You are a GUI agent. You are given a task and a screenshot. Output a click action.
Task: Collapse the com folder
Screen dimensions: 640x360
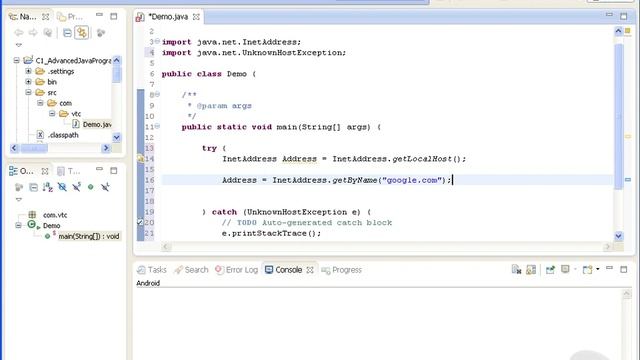point(40,103)
